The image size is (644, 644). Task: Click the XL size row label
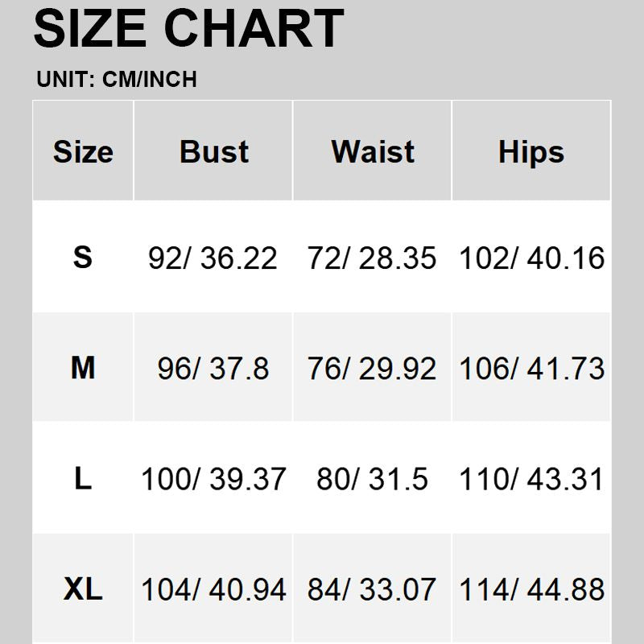point(83,589)
